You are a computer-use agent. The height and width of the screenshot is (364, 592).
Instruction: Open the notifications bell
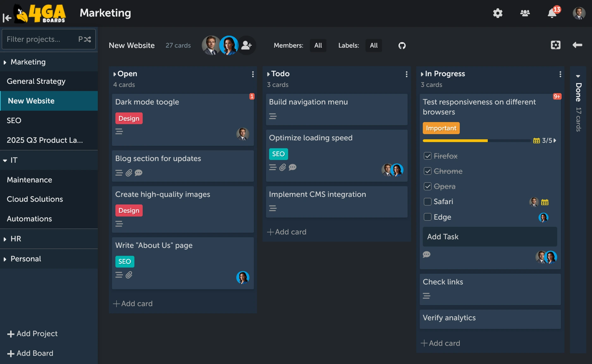552,13
